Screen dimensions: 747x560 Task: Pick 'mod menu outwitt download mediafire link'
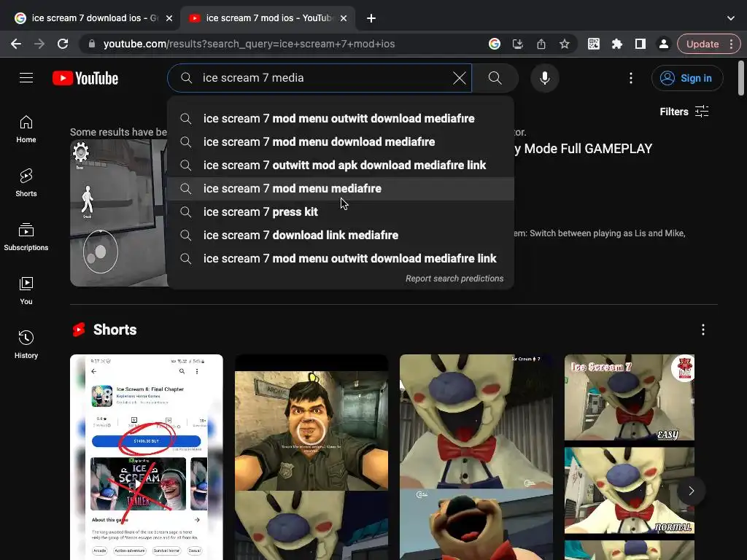pos(341,259)
